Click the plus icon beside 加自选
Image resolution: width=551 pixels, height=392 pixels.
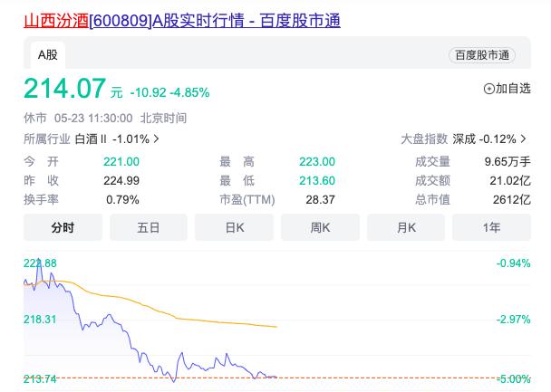click(488, 89)
